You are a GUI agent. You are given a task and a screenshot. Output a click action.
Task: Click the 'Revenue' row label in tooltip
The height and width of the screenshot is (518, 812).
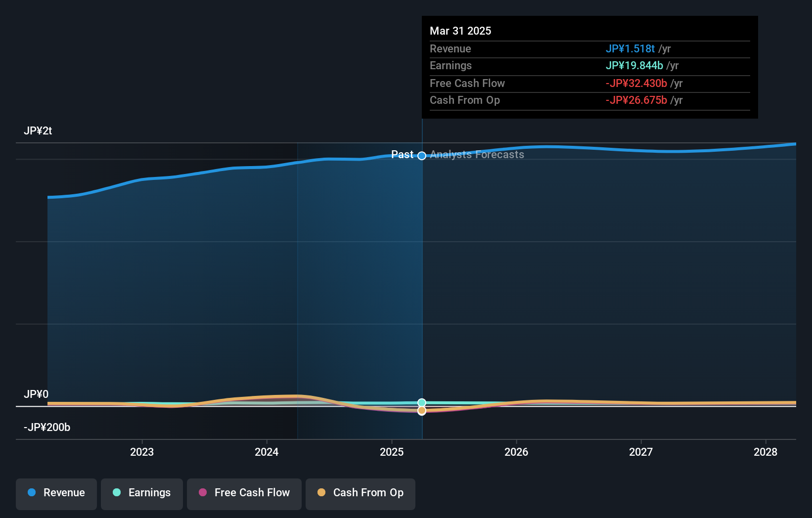450,49
